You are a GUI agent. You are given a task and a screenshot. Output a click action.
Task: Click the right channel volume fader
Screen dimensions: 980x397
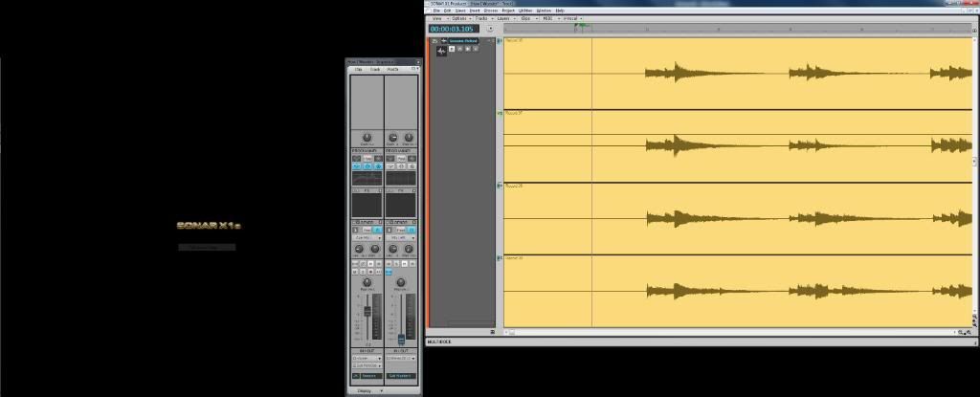point(401,338)
